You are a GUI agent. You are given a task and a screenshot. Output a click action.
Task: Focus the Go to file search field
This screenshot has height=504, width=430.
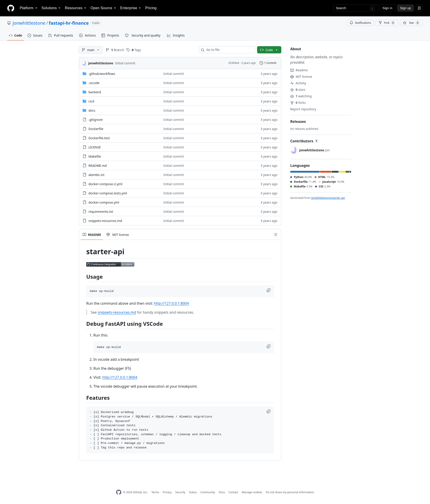(x=227, y=50)
